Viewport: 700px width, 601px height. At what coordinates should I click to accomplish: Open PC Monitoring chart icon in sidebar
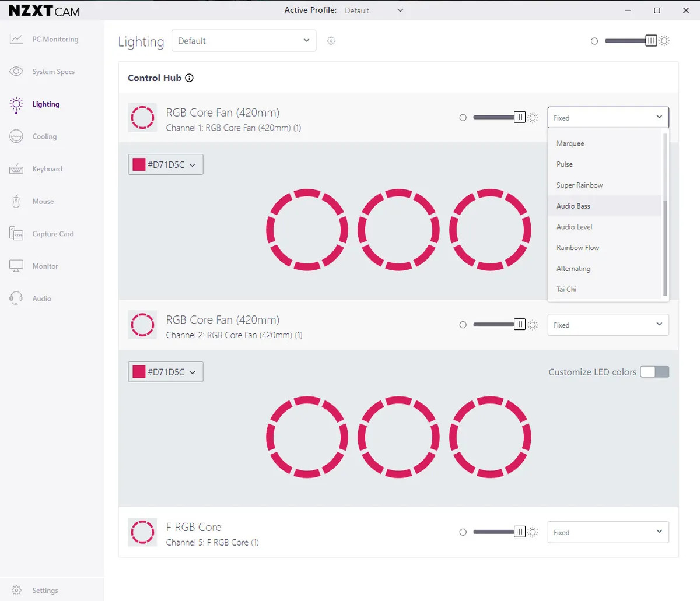click(16, 39)
